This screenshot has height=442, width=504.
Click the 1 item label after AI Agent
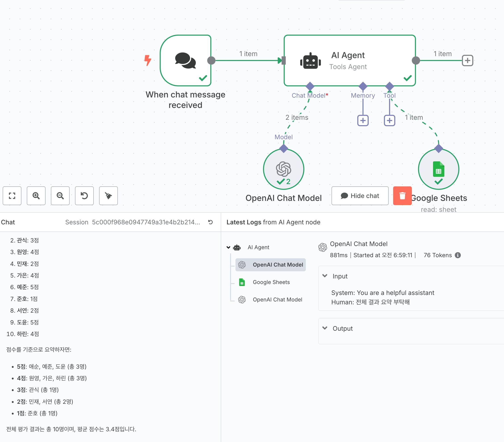pyautogui.click(x=442, y=54)
